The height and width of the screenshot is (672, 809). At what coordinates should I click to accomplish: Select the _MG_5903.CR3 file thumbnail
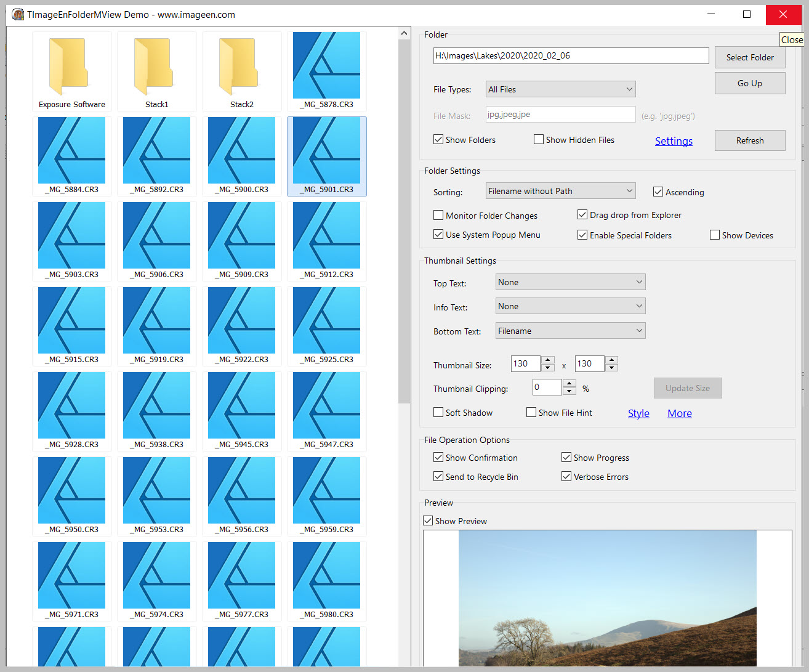click(72, 241)
